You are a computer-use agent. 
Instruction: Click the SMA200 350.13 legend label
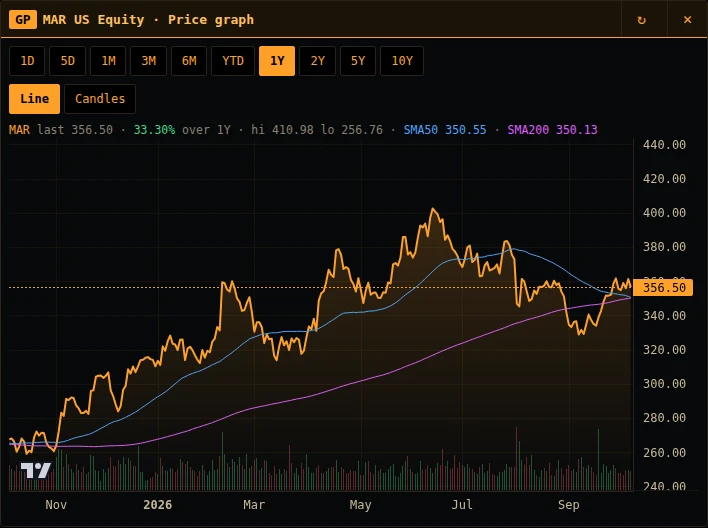pyautogui.click(x=552, y=130)
